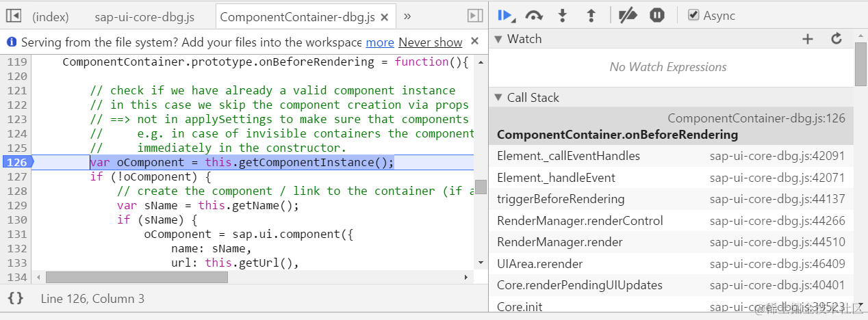Viewport: 868px width, 320px height.
Task: Step over the next function call
Action: tap(534, 15)
